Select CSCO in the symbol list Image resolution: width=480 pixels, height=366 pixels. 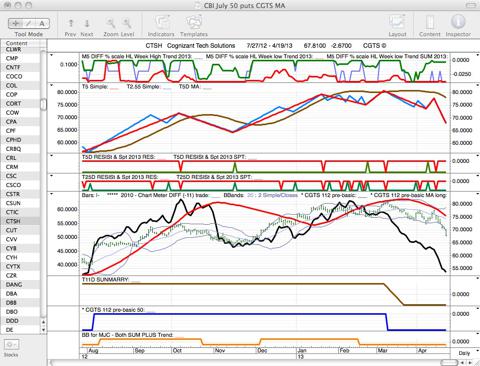point(13,185)
